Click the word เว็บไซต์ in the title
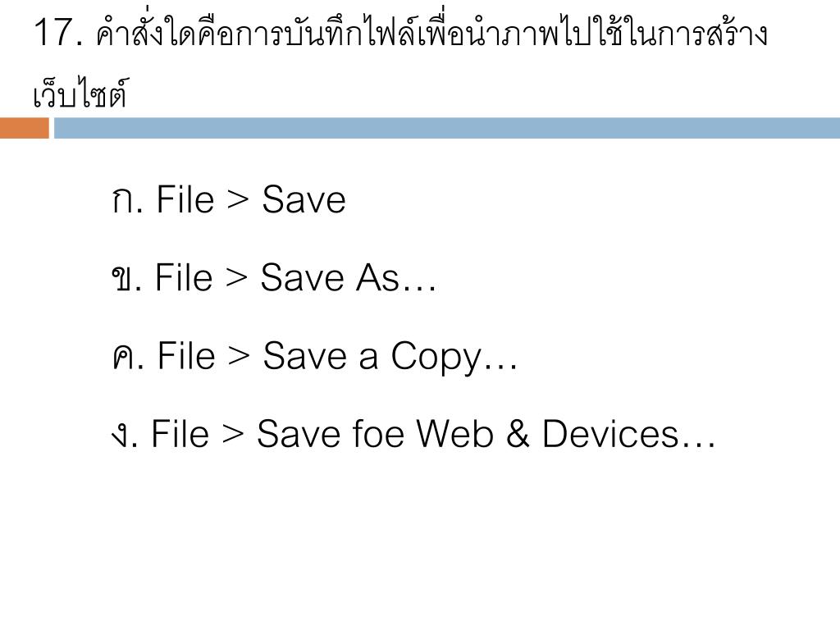840x630 pixels. [x=80, y=94]
